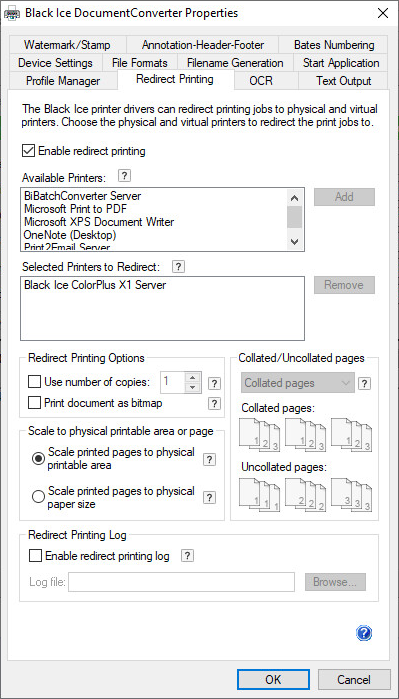Show help for scaling to physical printable area
399x699 pixels.
209,460
